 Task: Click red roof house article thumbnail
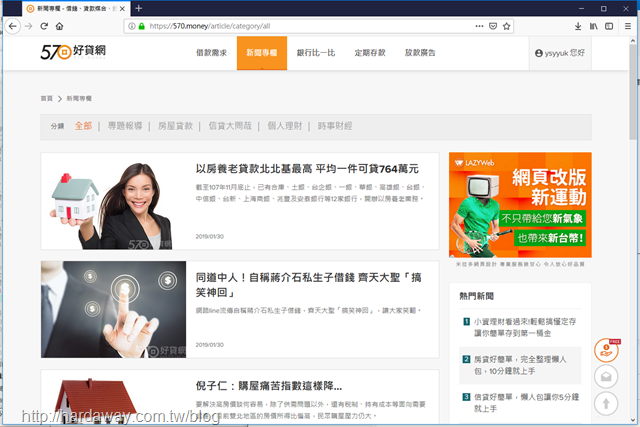pyautogui.click(x=113, y=398)
